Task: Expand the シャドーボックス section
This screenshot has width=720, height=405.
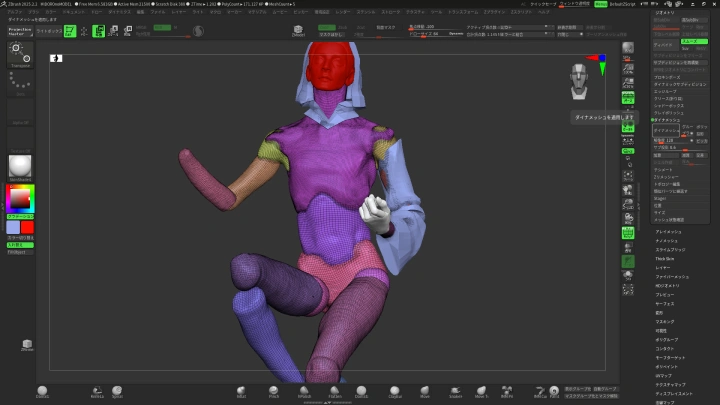Action: (669, 106)
